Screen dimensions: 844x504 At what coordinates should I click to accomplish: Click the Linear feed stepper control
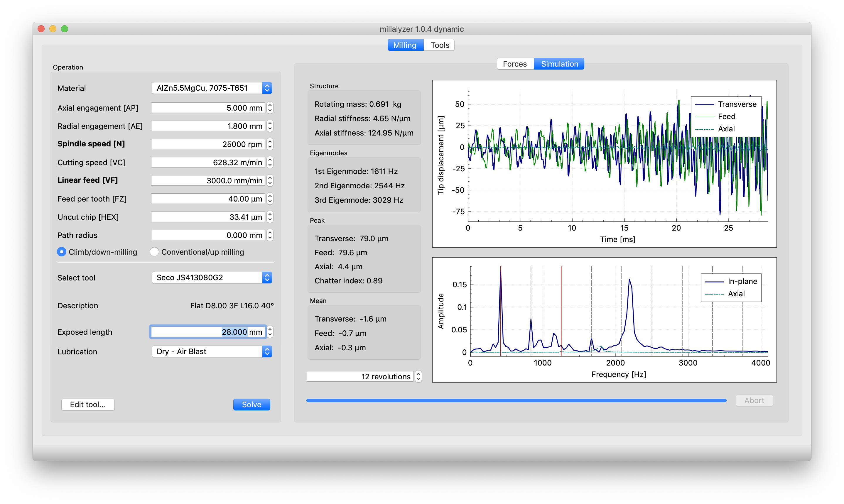[x=270, y=180]
